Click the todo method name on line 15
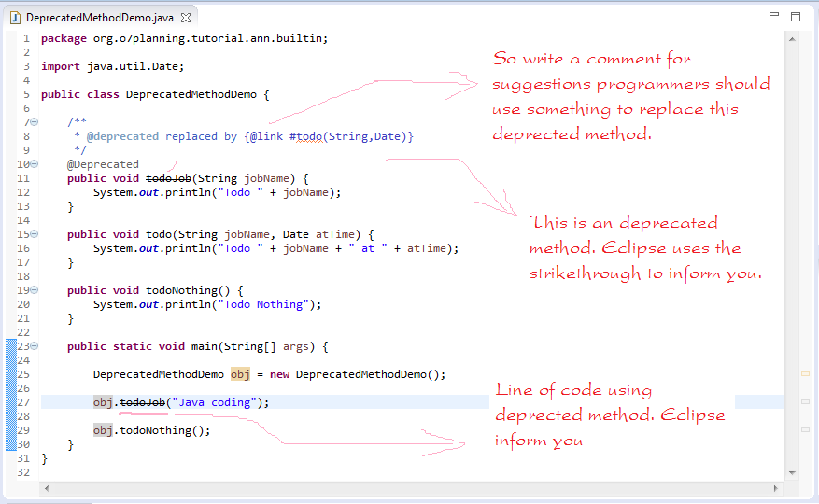The image size is (819, 504). pos(159,234)
